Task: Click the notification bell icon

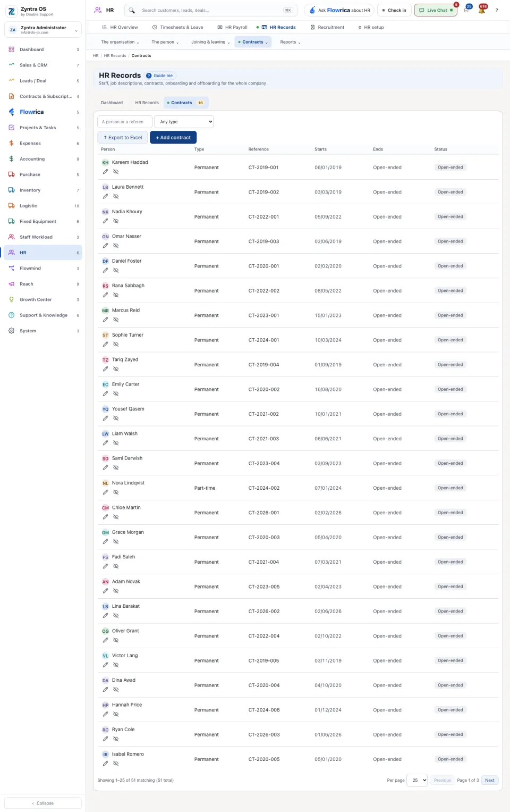Action: tap(482, 10)
